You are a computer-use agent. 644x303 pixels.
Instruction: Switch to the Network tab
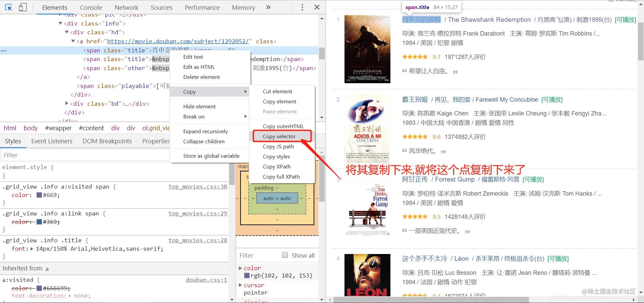(x=126, y=7)
